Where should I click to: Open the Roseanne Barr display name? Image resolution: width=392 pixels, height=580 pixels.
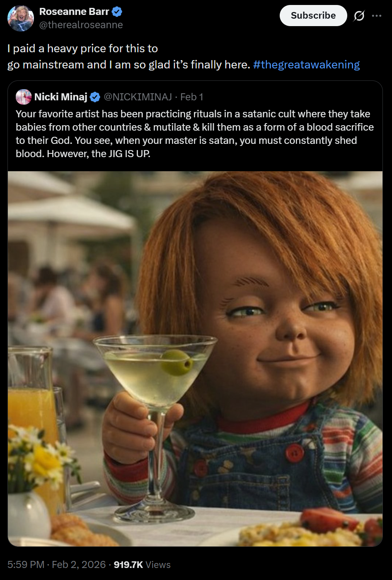(74, 12)
